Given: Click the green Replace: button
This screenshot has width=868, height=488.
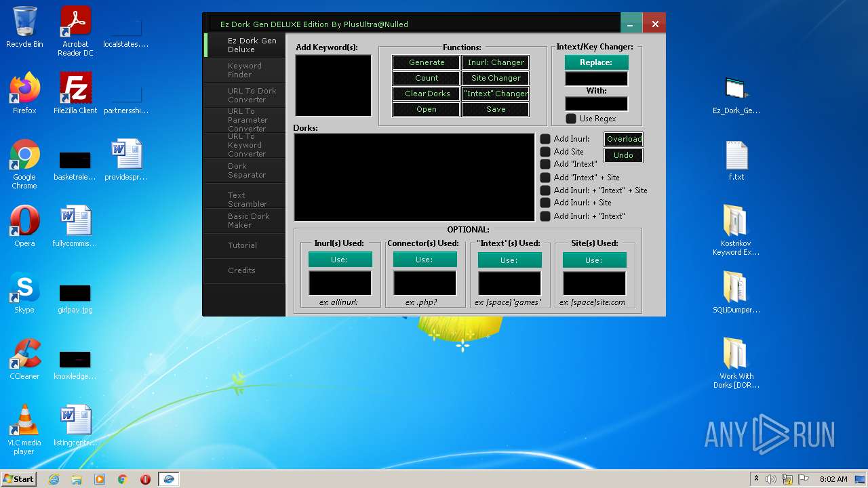Looking at the screenshot, I should tap(597, 62).
